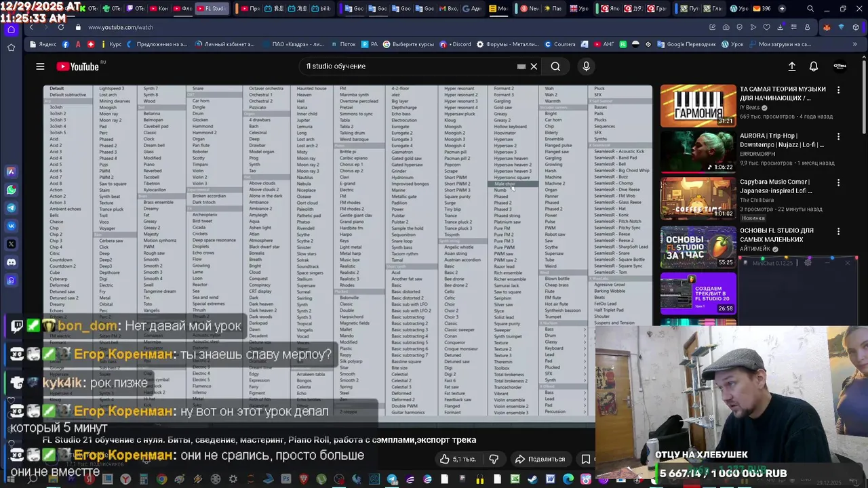Add a new browser tab with plus
The image size is (868, 488).
click(x=782, y=9)
